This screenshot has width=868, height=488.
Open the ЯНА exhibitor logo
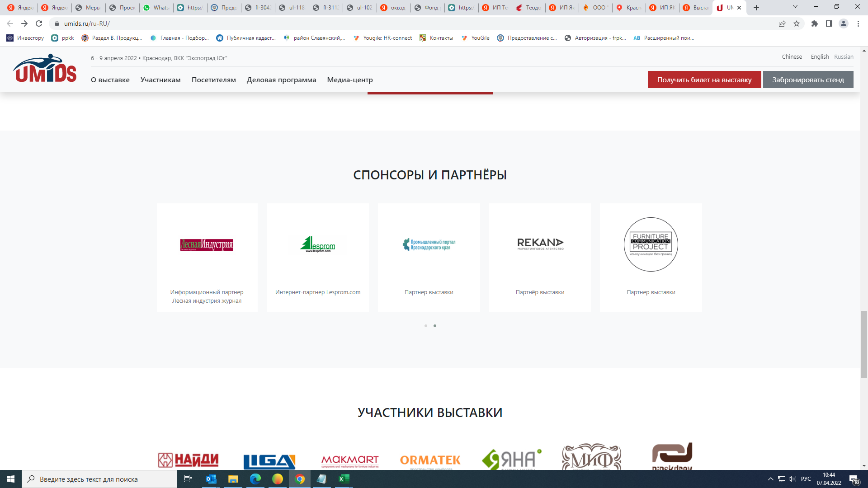512,460
